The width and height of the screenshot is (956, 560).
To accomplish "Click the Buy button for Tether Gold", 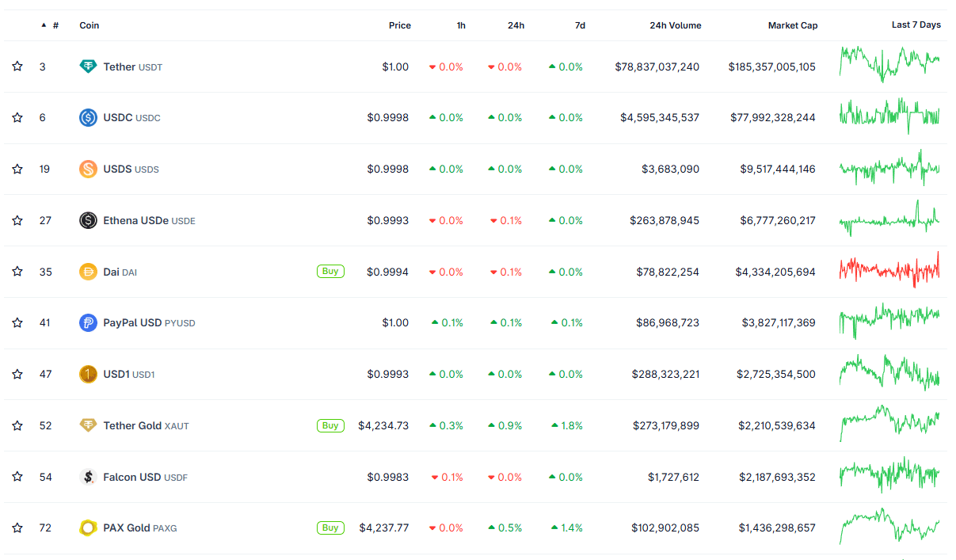I will [330, 425].
